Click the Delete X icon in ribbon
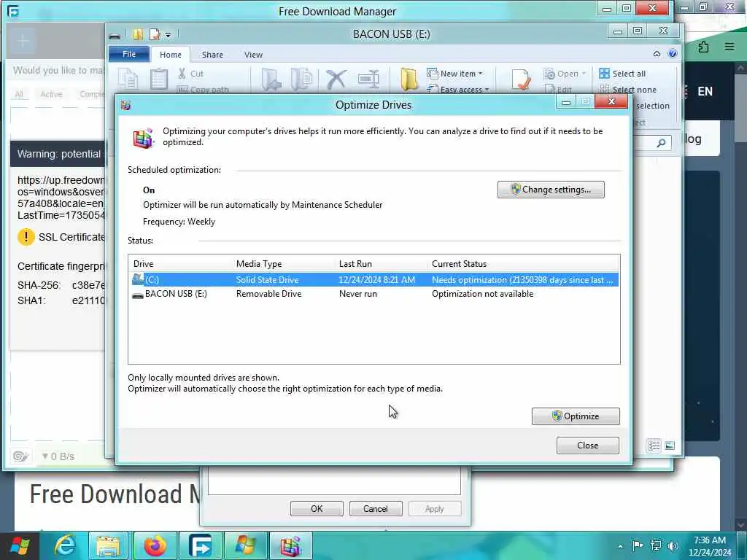747x560 pixels. click(336, 79)
